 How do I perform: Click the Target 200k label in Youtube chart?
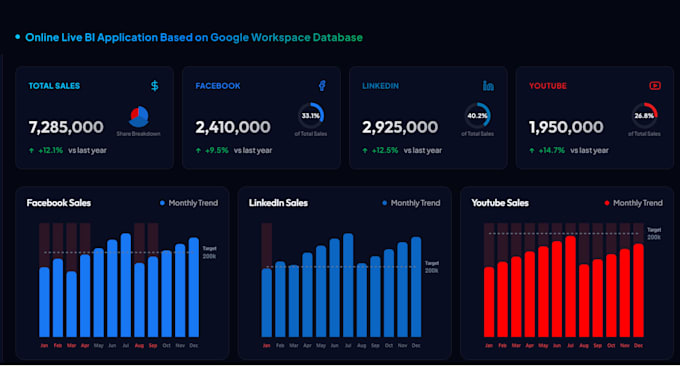654,234
